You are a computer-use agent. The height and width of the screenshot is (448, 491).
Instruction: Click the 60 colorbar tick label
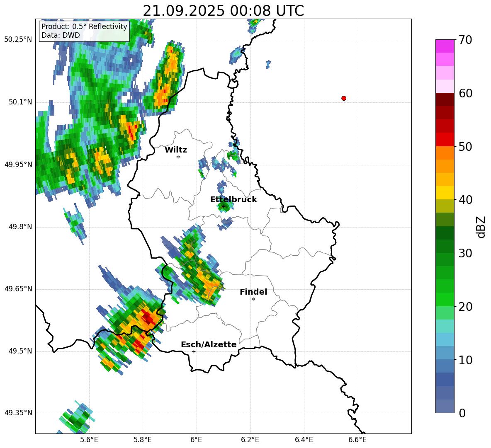tap(465, 93)
